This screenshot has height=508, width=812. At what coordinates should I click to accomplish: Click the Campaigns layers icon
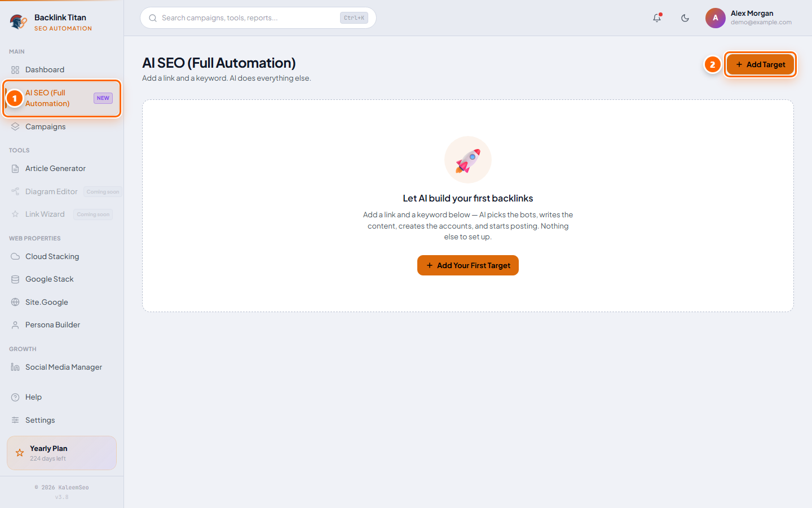(x=15, y=126)
